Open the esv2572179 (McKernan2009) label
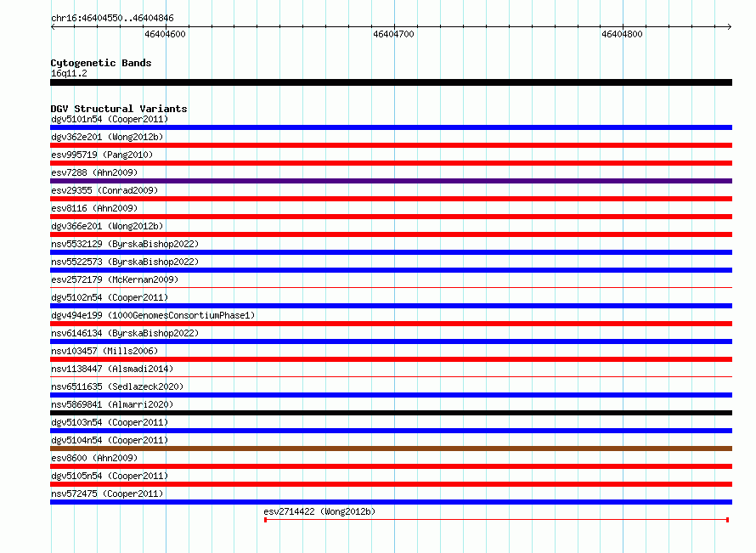 115,279
